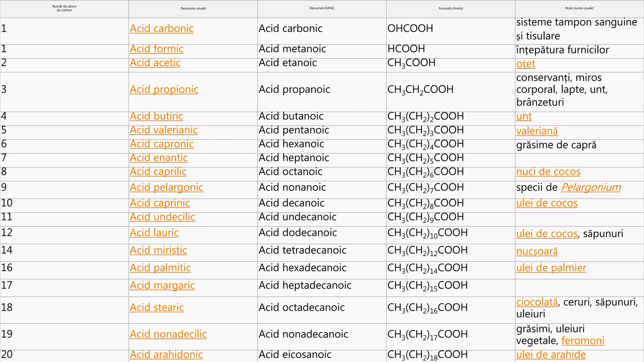Follow the Acid propionic link
The height and width of the screenshot is (362, 644).
pos(164,90)
